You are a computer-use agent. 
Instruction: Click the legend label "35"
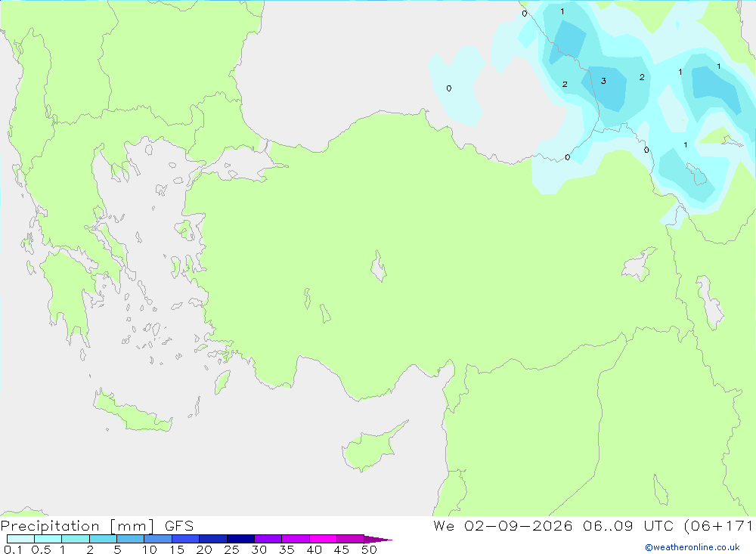click(287, 549)
